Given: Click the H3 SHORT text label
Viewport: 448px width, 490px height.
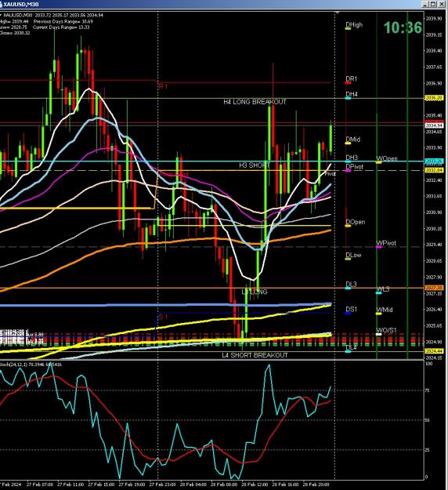Looking at the screenshot, I should 254,165.
